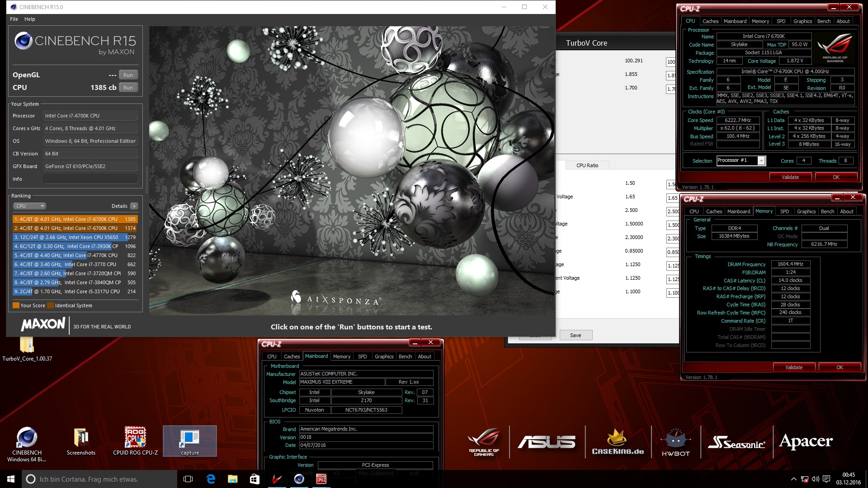Open the Bench tab in top CPU-Z window
The height and width of the screenshot is (488, 868).
(824, 21)
